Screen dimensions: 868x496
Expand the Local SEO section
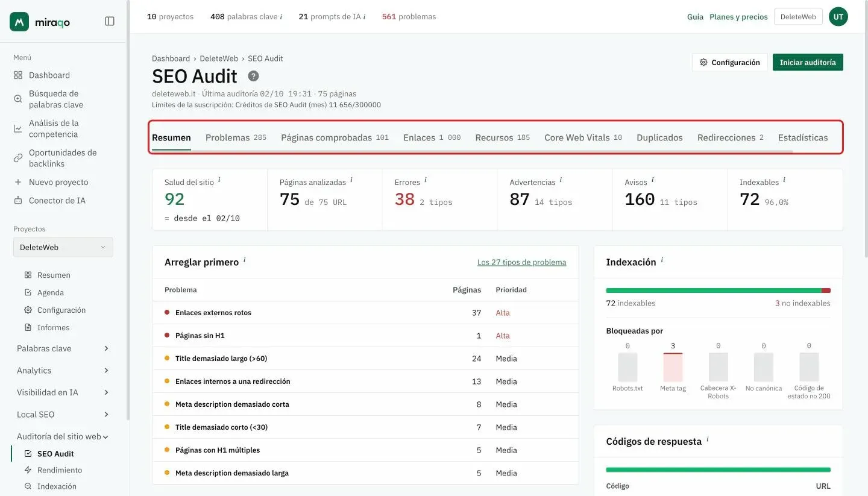[63, 415]
